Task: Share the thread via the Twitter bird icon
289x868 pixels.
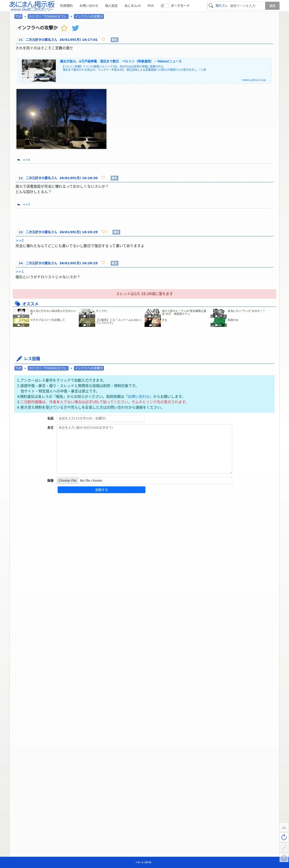Action: pos(75,28)
